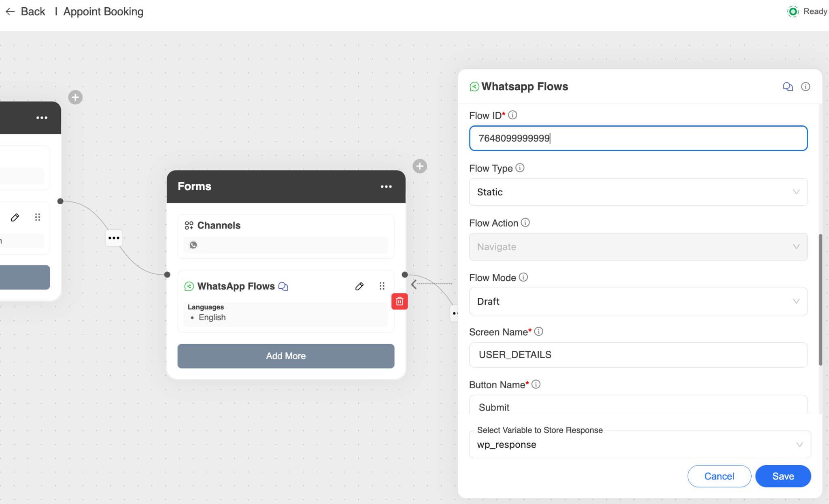Open Forms node three-dot menu
This screenshot has height=504, width=829.
386,186
